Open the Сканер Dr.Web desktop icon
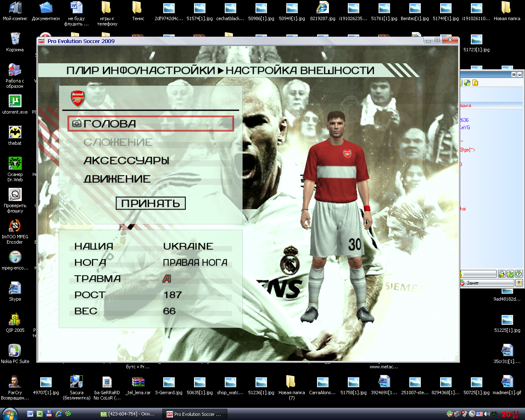 (x=15, y=169)
